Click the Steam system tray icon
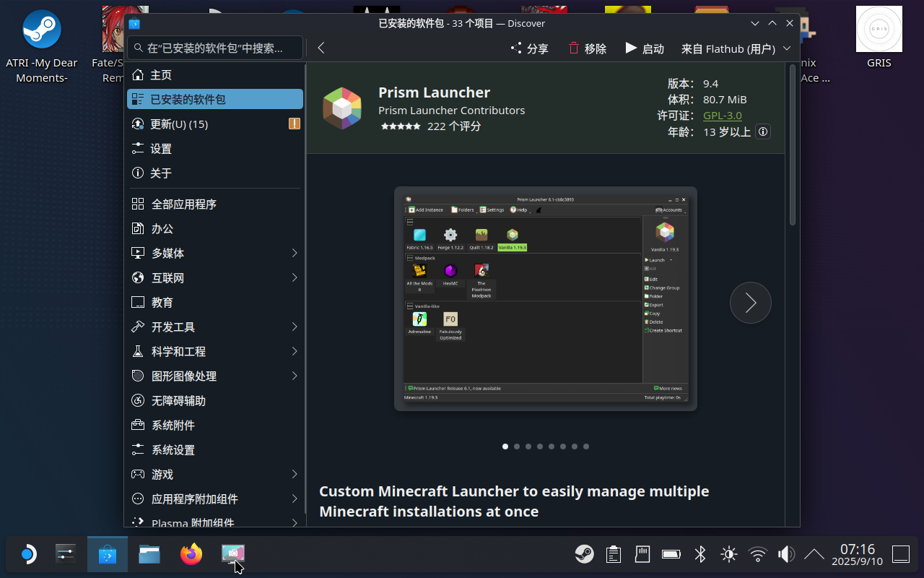The height and width of the screenshot is (578, 924). coord(584,554)
